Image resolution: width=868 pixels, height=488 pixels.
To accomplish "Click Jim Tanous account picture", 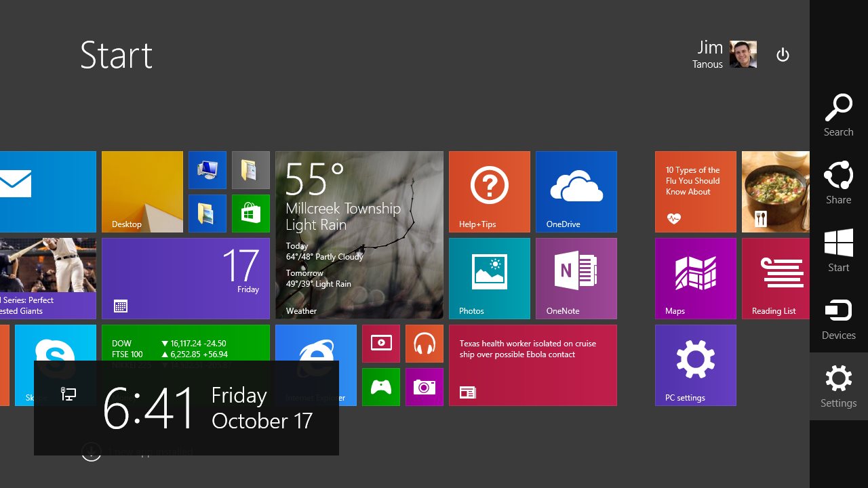I will (743, 54).
